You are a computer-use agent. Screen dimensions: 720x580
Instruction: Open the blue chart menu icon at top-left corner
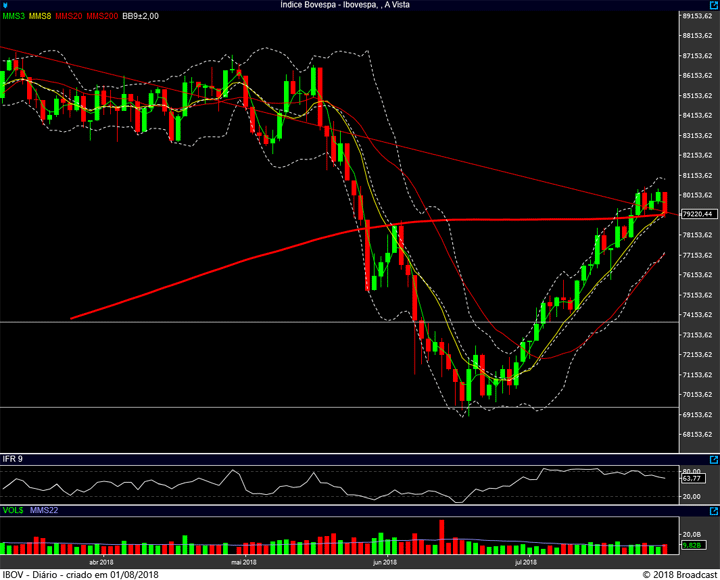[x=5, y=5]
